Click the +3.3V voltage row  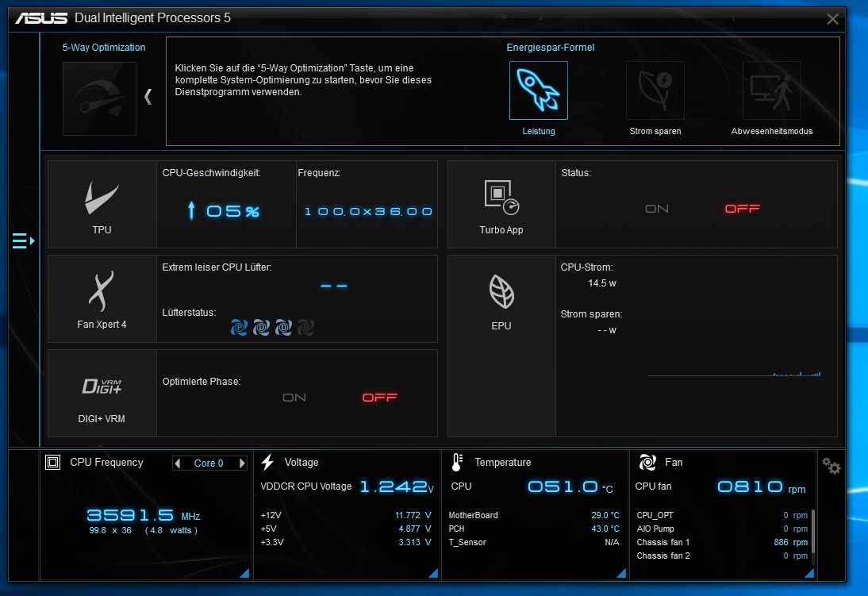(345, 542)
